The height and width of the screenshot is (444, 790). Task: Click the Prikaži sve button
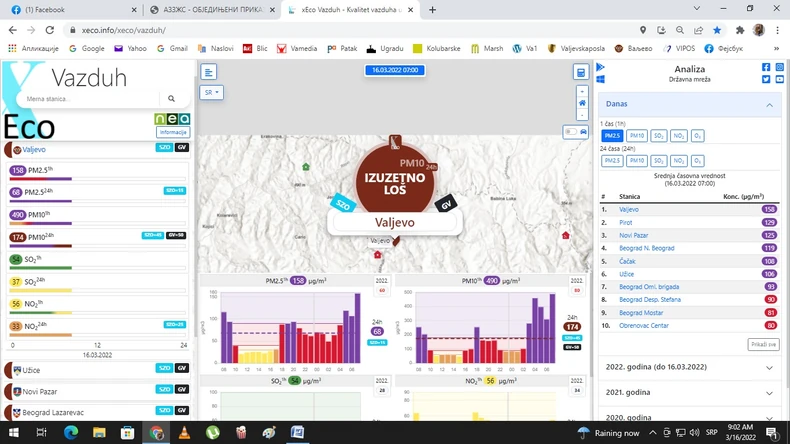point(763,344)
